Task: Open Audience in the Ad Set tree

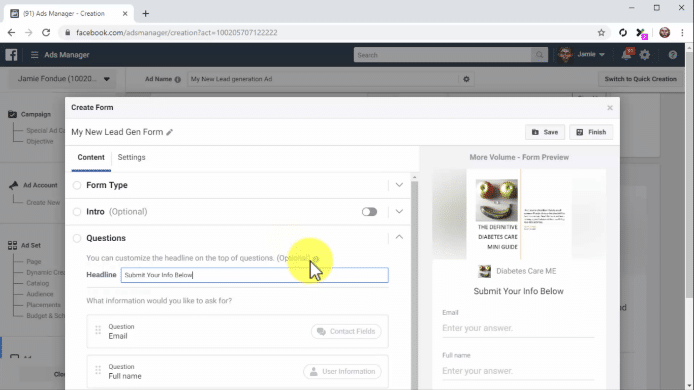Action: click(x=40, y=294)
